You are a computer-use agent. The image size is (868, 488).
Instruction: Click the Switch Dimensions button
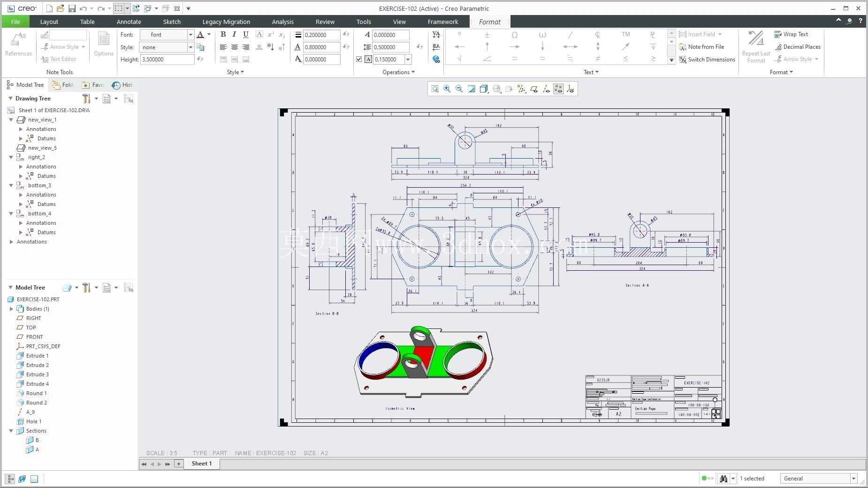point(707,60)
